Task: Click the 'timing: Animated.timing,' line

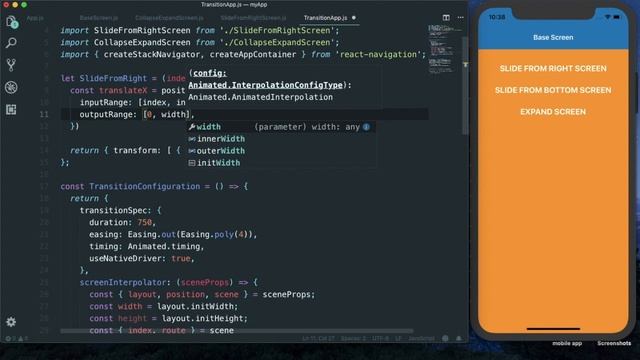Action: click(147, 247)
